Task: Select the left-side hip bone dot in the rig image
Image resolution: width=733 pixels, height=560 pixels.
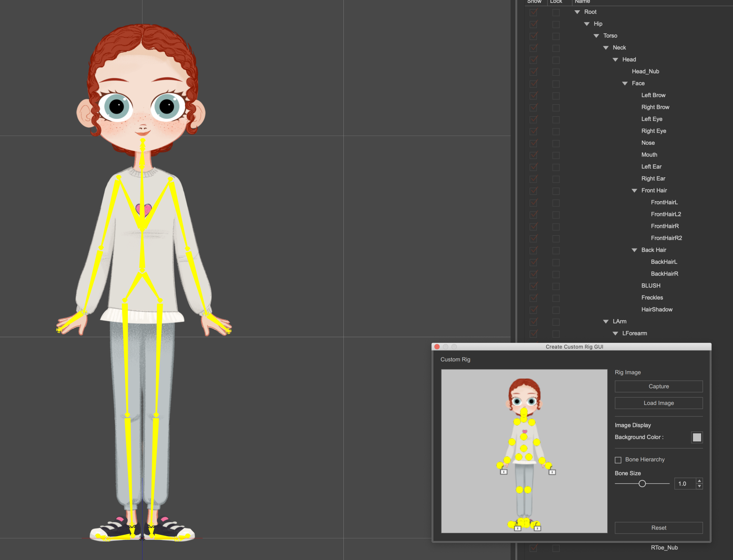Action: pos(519,457)
